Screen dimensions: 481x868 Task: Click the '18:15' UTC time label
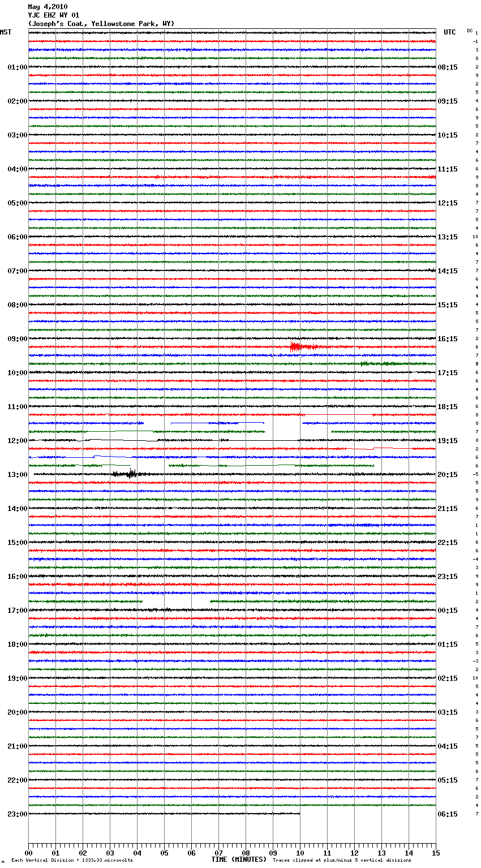coord(448,407)
